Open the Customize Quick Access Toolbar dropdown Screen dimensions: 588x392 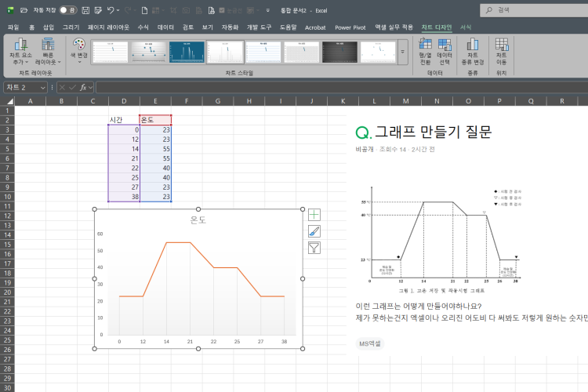268,10
